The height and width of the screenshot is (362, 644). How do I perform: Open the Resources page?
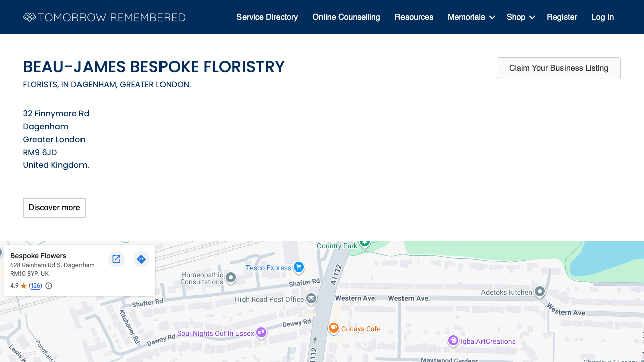tap(414, 17)
